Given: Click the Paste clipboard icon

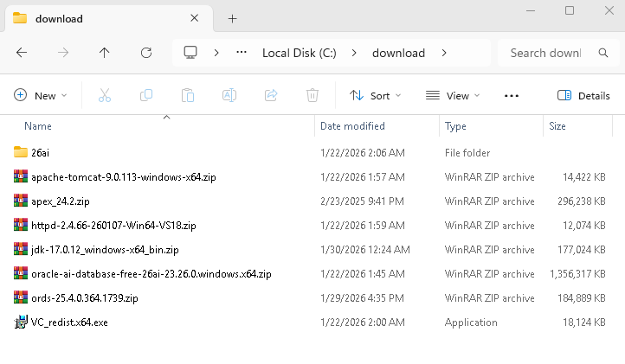Looking at the screenshot, I should point(188,96).
